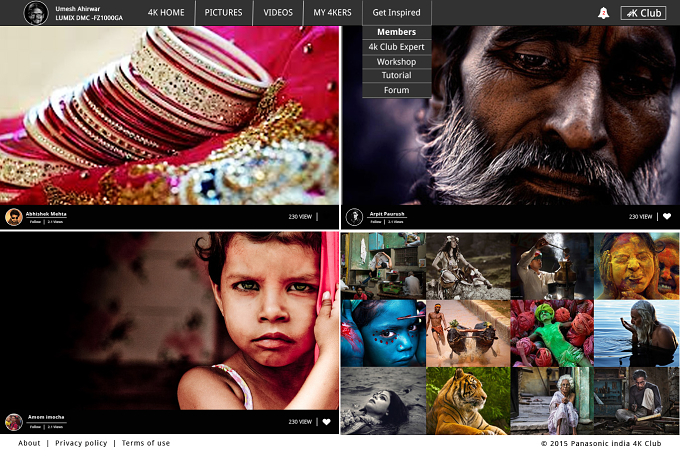Open Abhishek Mehta's avatar icon
This screenshot has height=457, width=680.
tap(14, 217)
